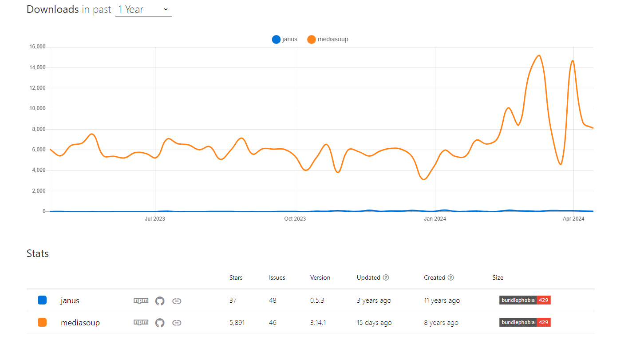Open mediasoup npm page icon
The height and width of the screenshot is (344, 644).
[141, 323]
